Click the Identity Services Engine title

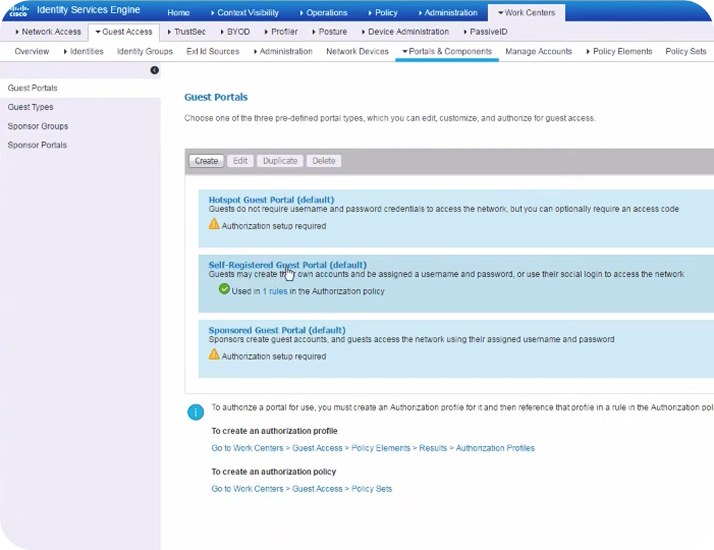(x=88, y=10)
